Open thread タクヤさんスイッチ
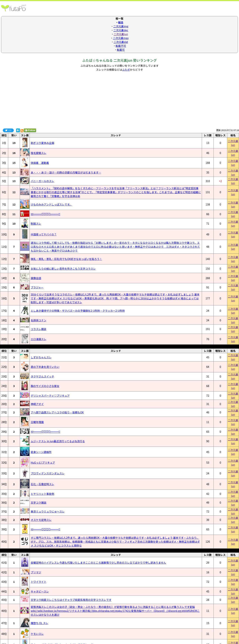Screen dimensions: 239x644 42,377
